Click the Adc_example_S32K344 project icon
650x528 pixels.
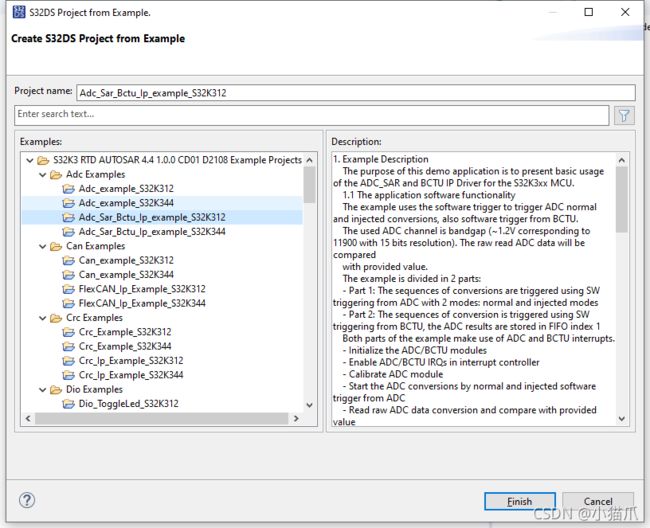(x=68, y=203)
